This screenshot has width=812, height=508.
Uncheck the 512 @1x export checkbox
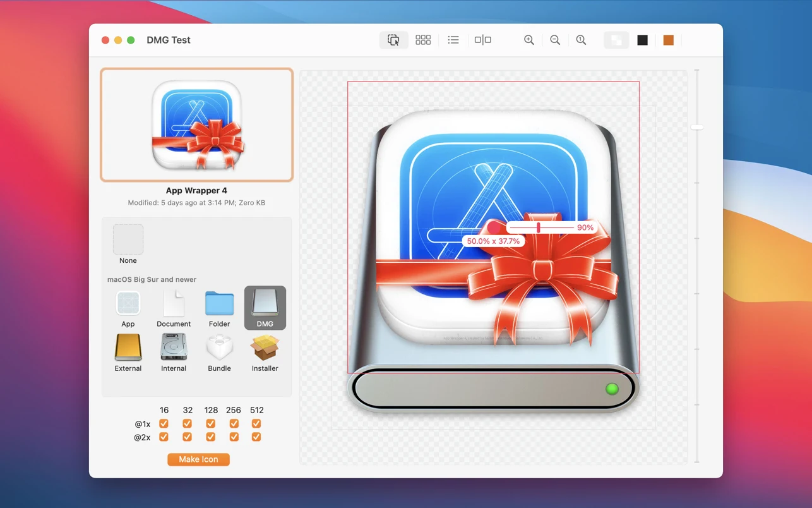[x=256, y=423]
